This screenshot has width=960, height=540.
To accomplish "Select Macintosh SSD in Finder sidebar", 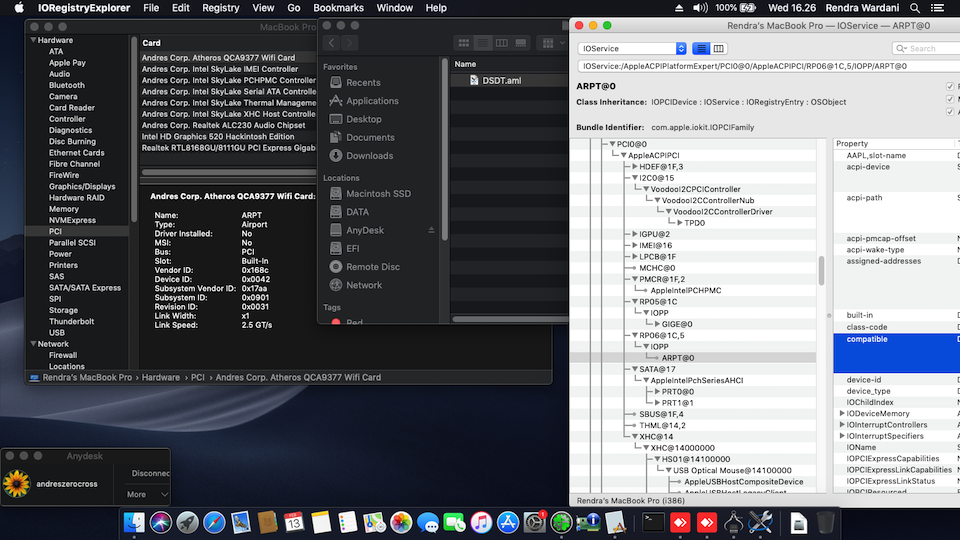I will coord(378,193).
